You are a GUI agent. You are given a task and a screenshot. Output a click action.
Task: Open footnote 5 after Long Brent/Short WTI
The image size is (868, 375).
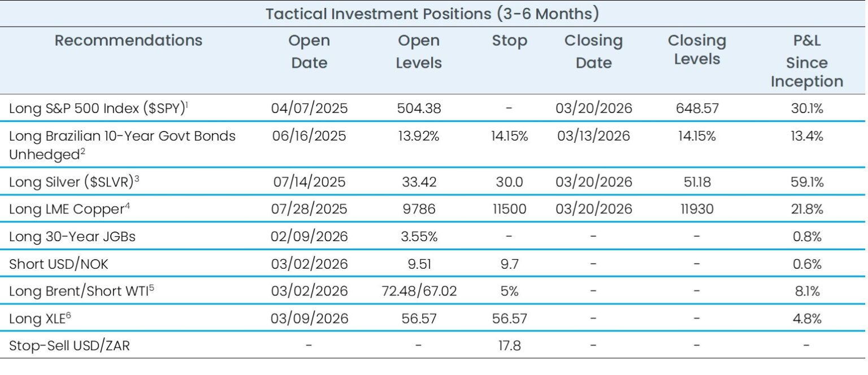[151, 288]
